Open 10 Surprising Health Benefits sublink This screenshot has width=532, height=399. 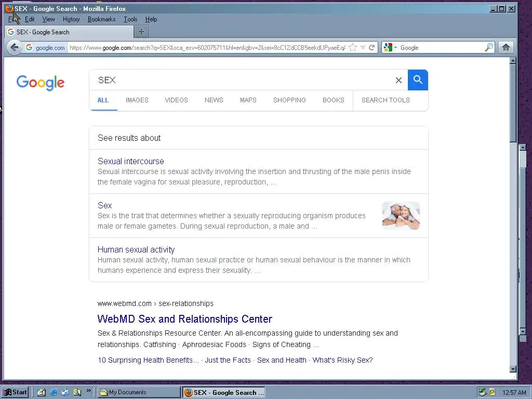[148, 360]
